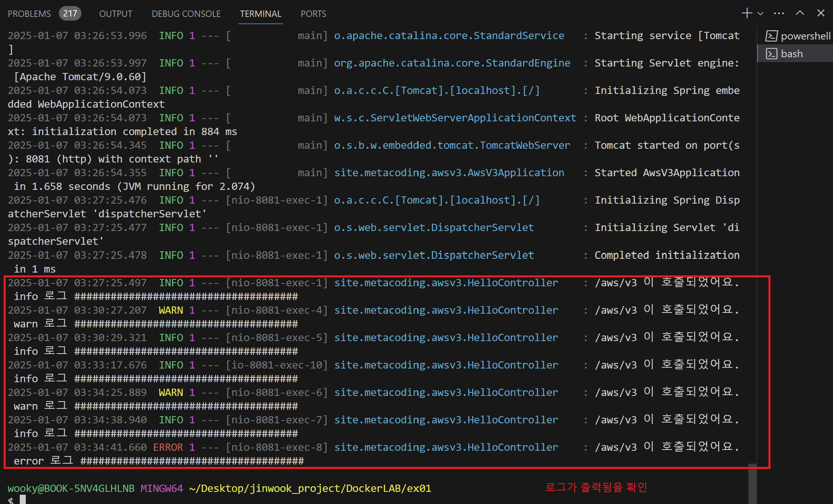Open the panel more actions ellipsis
The width and height of the screenshot is (833, 504).
click(779, 13)
